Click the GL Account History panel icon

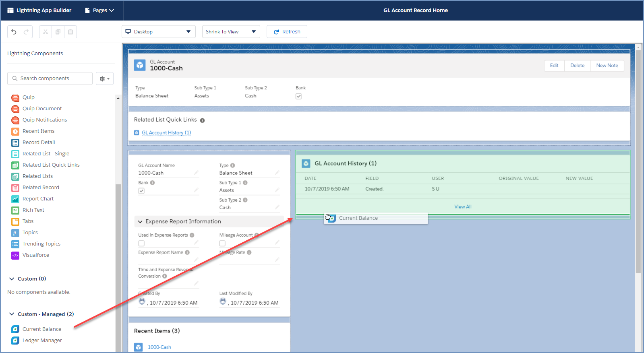pos(306,163)
